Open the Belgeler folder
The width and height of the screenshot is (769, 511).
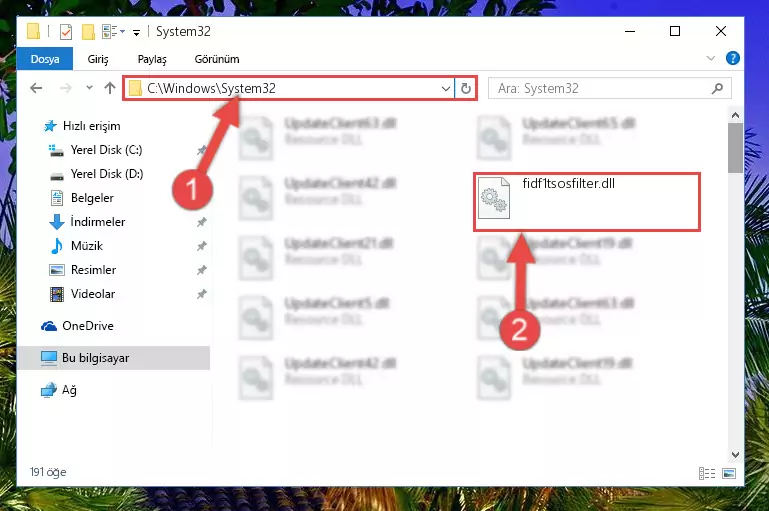click(x=92, y=198)
